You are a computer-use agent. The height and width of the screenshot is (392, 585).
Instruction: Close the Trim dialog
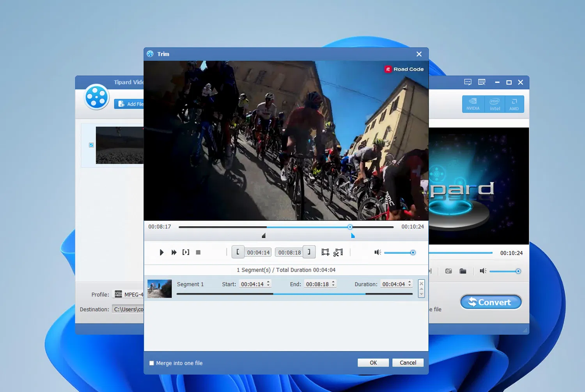[x=419, y=54]
